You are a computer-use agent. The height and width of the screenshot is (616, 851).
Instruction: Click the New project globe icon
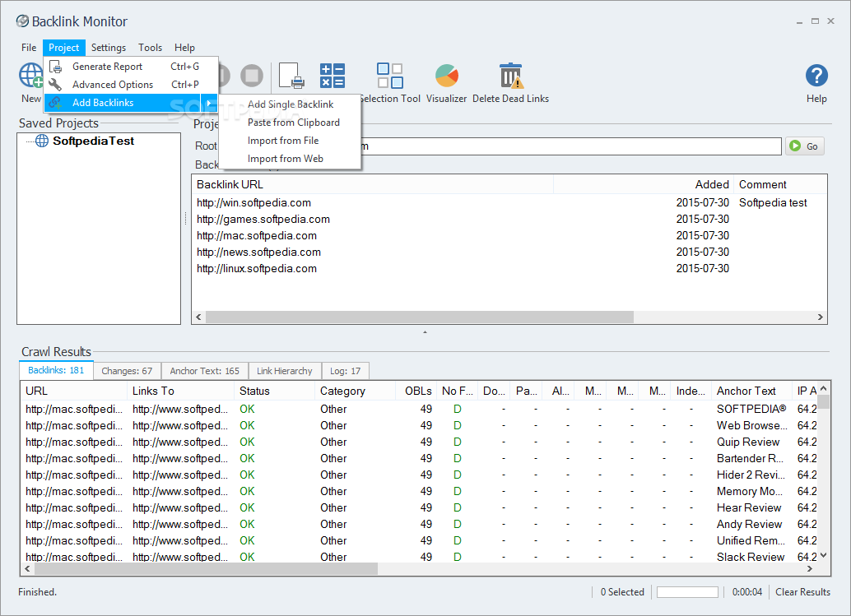[x=31, y=76]
